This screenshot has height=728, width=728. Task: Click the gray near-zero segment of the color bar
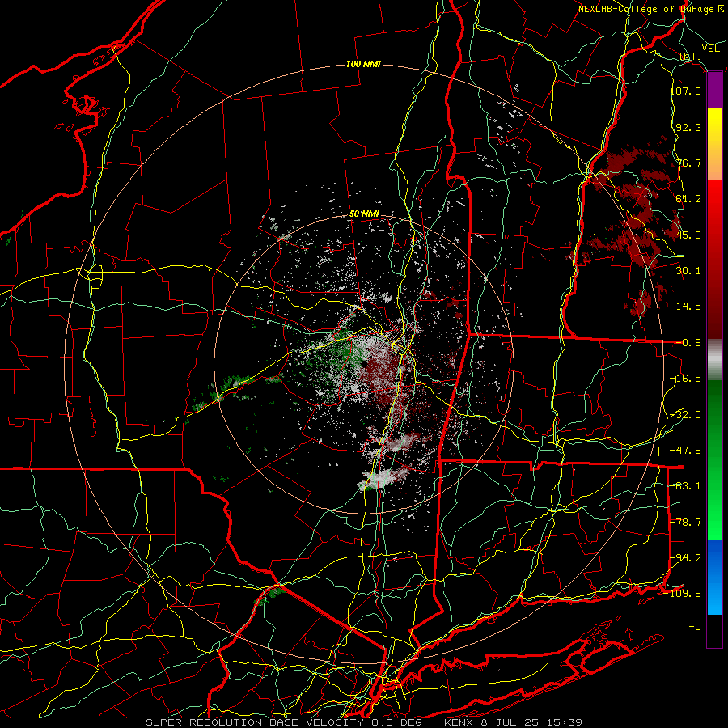pyautogui.click(x=714, y=360)
